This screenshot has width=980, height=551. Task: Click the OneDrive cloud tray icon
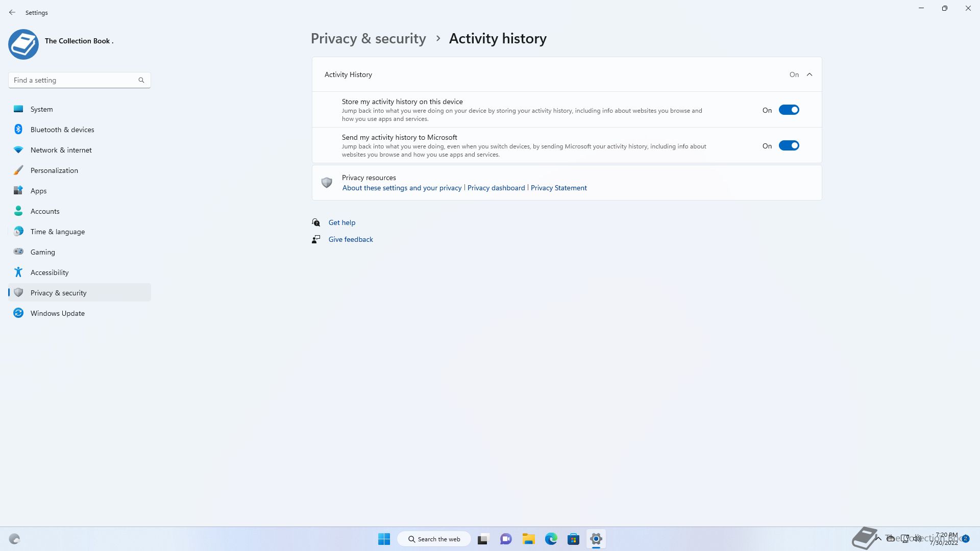coord(891,538)
